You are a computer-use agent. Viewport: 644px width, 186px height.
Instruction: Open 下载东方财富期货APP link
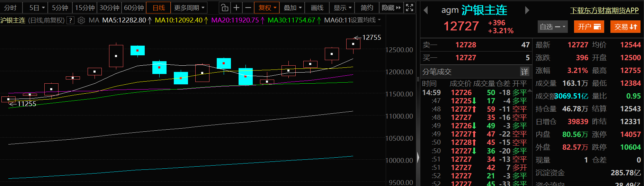(x=604, y=10)
